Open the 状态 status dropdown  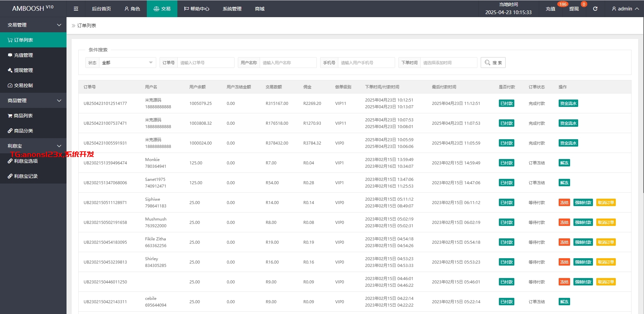click(x=127, y=63)
